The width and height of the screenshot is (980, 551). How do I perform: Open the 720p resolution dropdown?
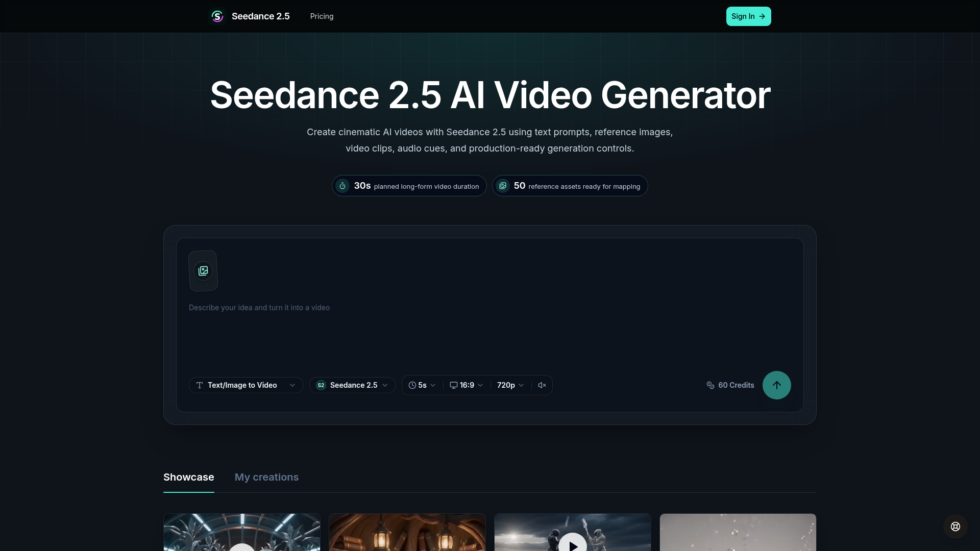(x=510, y=385)
